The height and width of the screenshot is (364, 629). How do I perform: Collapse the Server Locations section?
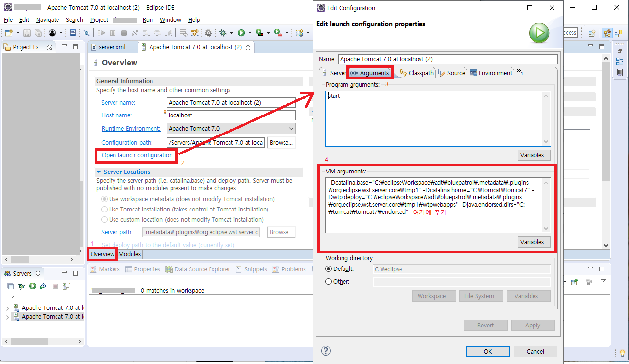coord(99,172)
